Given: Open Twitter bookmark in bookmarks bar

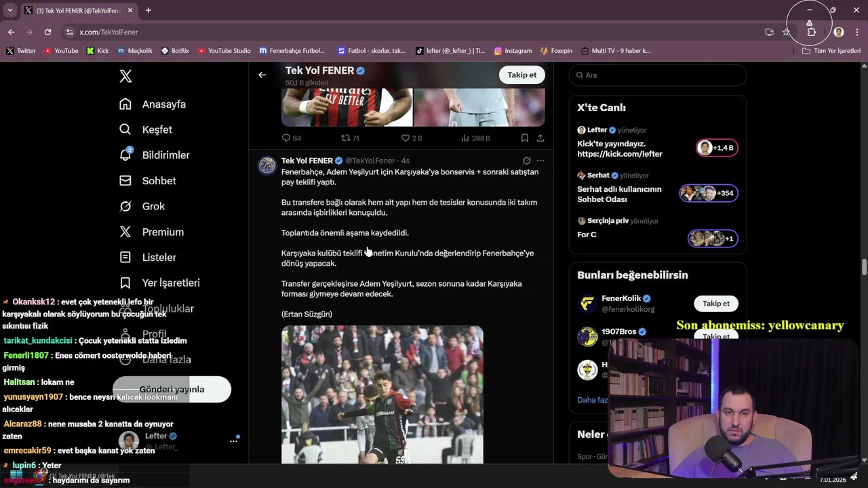Looking at the screenshot, I should coord(21,51).
